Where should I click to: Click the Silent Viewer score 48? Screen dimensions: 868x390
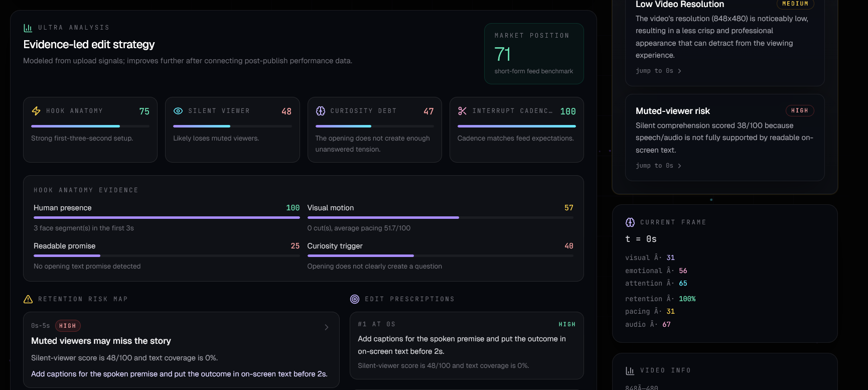click(286, 111)
